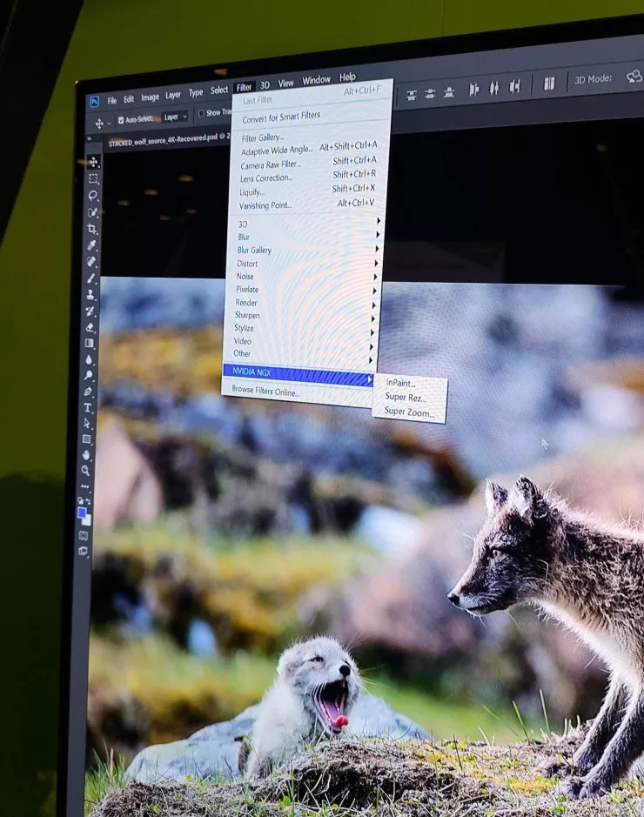Open the Layer menu
Viewport: 644px width, 817px height.
click(x=173, y=95)
